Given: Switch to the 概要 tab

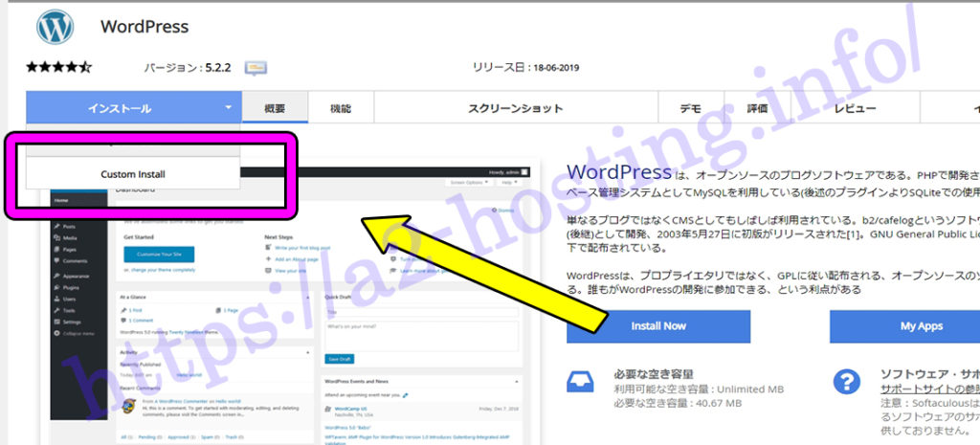Looking at the screenshot, I should 275,108.
